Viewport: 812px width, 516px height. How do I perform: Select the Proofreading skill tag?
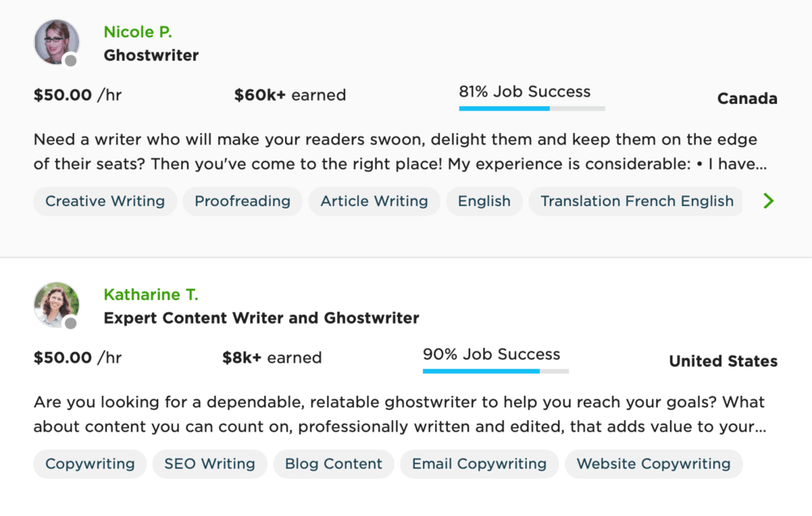[x=242, y=200]
